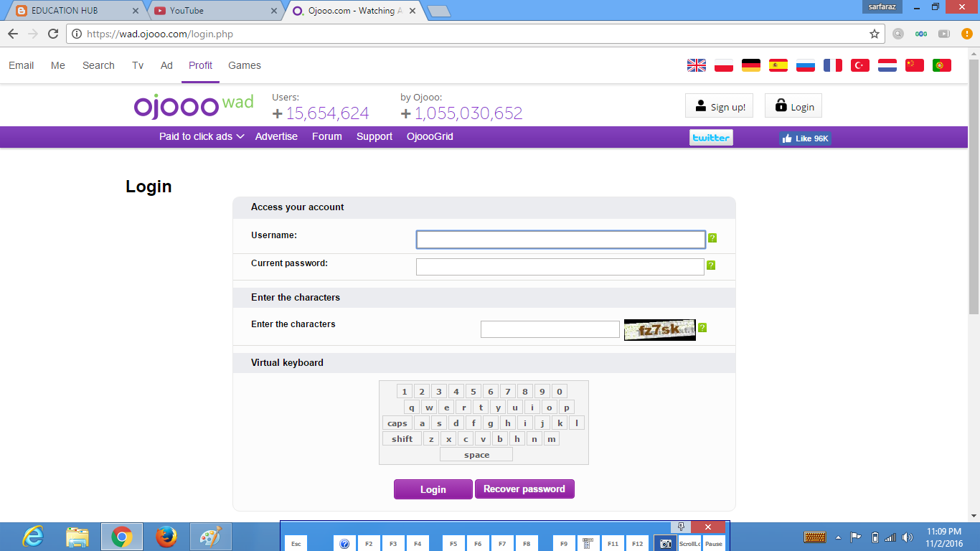The width and height of the screenshot is (980, 551).
Task: Select the German flag language
Action: [751, 65]
